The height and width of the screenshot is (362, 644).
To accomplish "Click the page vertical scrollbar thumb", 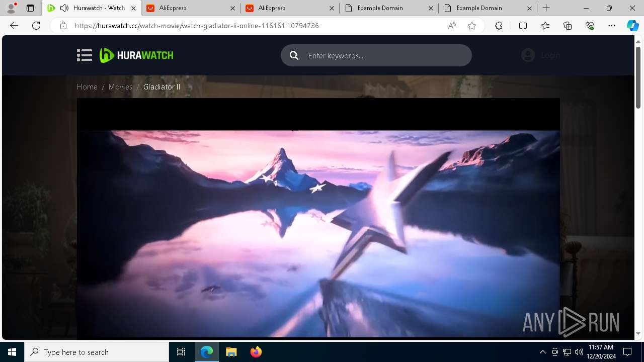I will 638,77.
